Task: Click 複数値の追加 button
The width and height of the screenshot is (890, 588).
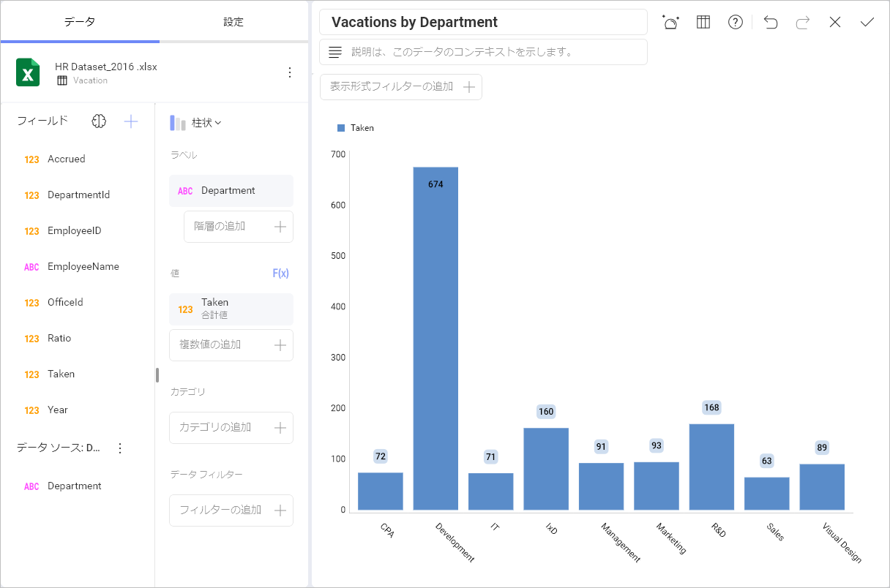Action: pyautogui.click(x=231, y=345)
